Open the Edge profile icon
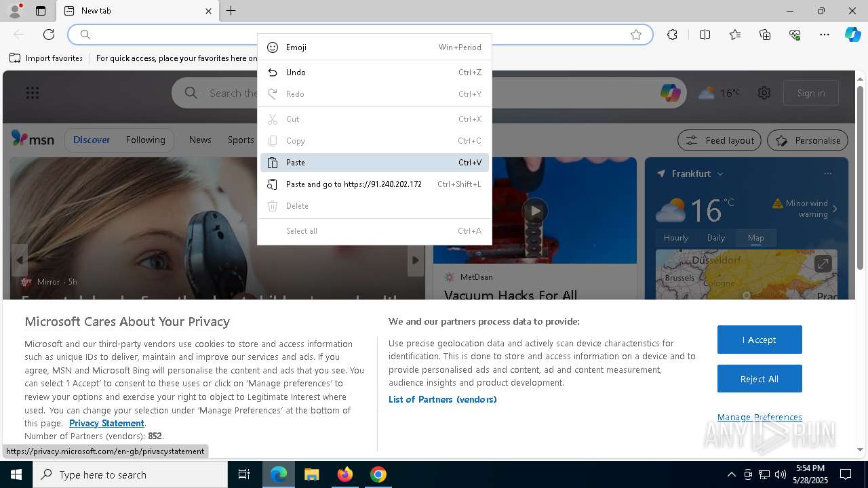 click(14, 11)
